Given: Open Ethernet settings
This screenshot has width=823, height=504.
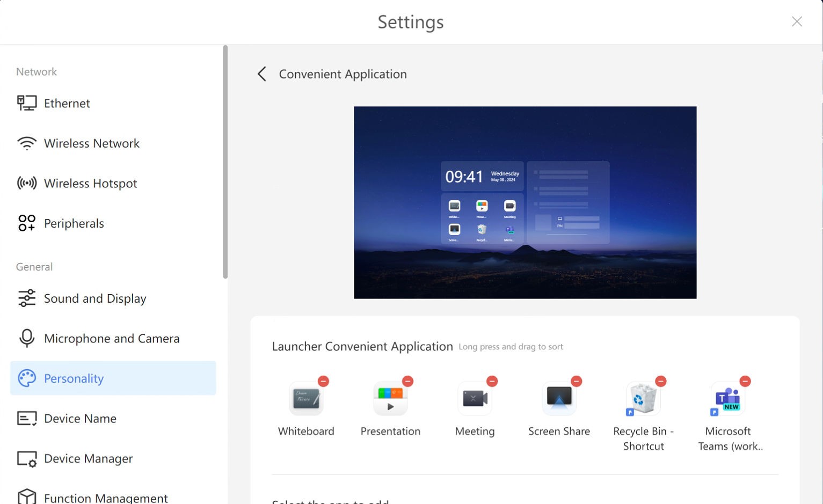Looking at the screenshot, I should point(67,103).
